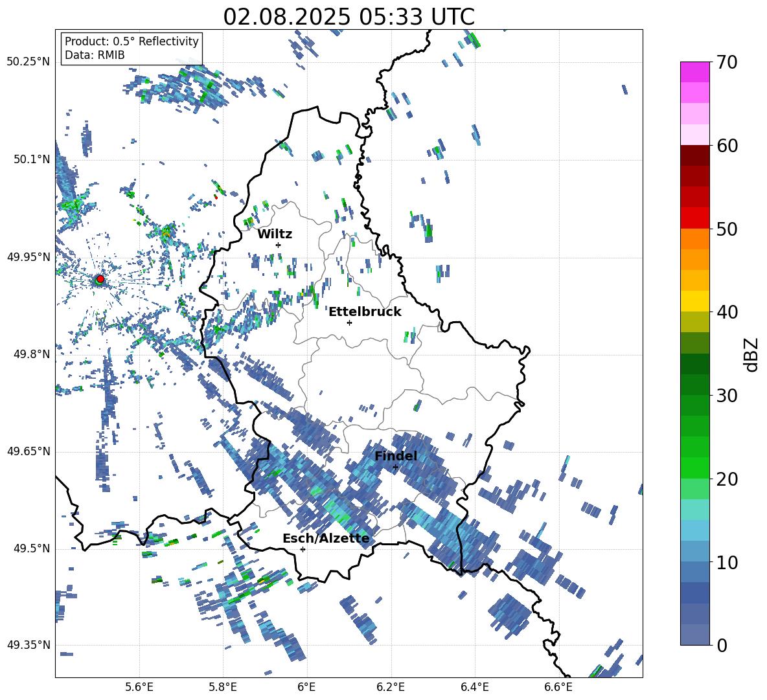Click the 49.35°N latitude label
The image size is (767, 700).
click(x=29, y=645)
